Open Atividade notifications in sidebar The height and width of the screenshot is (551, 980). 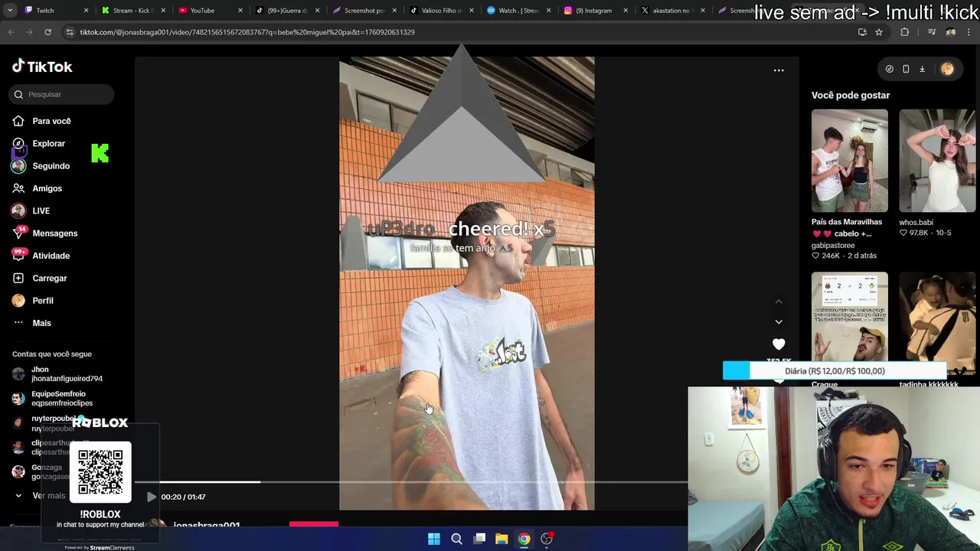tap(41, 256)
